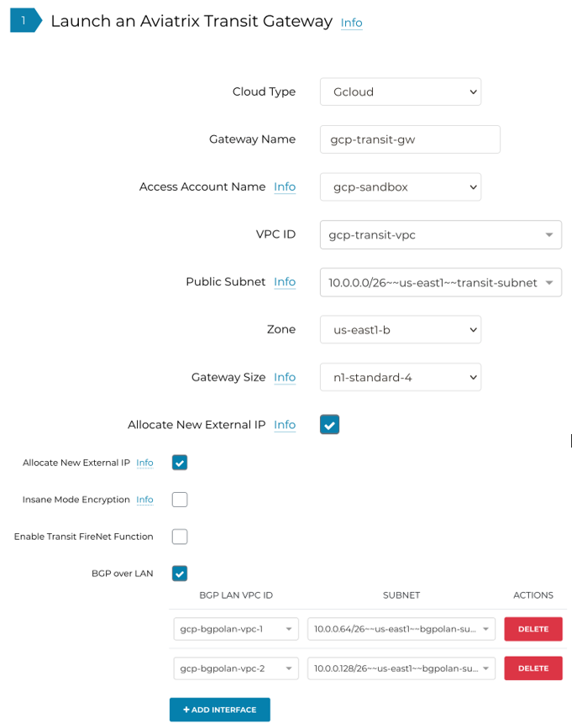Click ADD INTERFACE button

point(219,709)
